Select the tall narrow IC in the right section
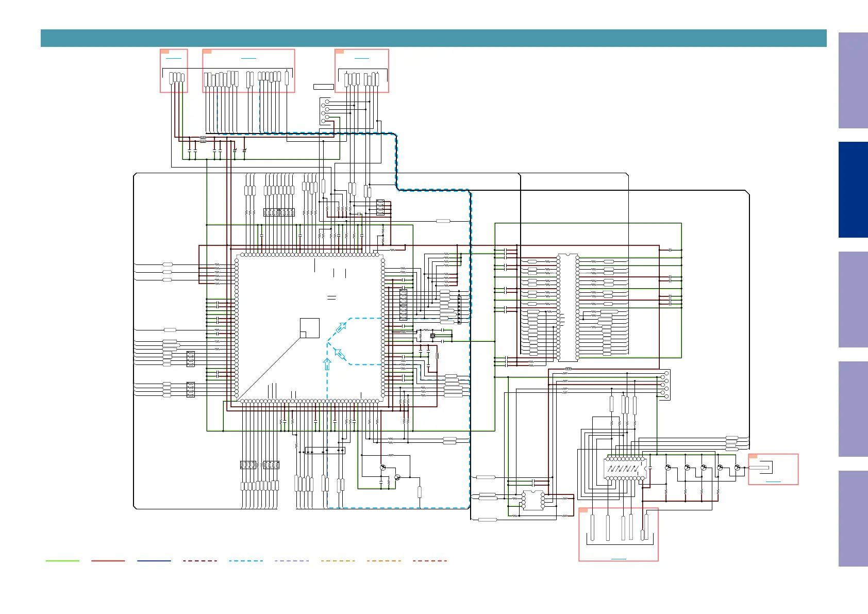Image resolution: width=868 pixels, height=614 pixels. click(x=567, y=307)
